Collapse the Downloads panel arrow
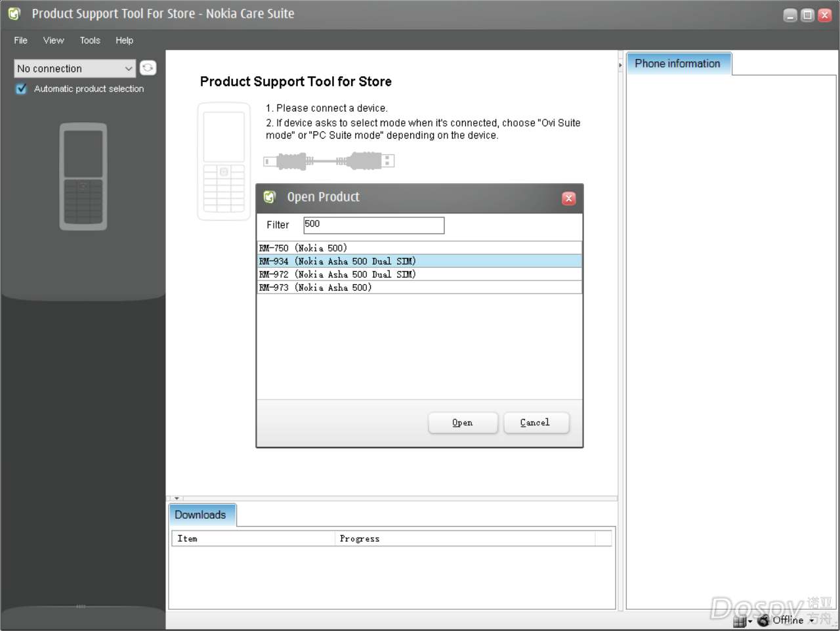The image size is (840, 631). coord(177,498)
